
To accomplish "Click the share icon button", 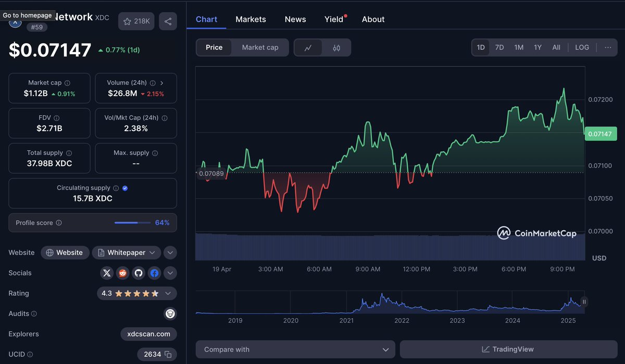I will pos(168,21).
